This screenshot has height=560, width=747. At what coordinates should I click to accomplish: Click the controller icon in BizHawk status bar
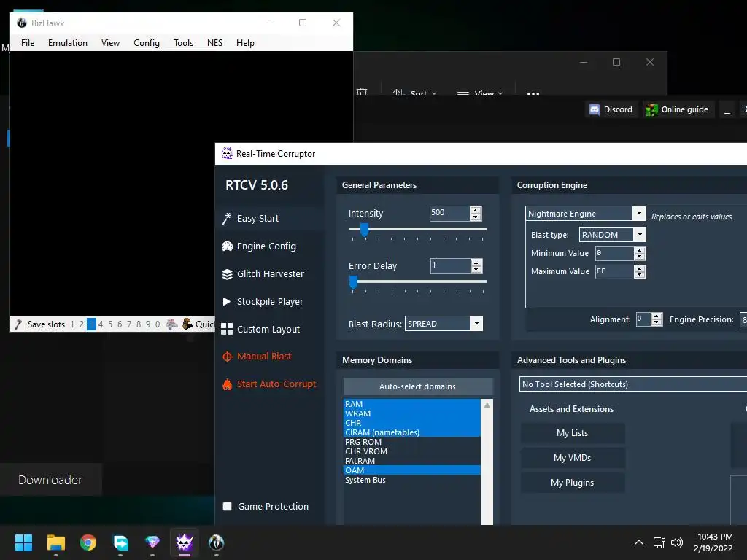(172, 324)
